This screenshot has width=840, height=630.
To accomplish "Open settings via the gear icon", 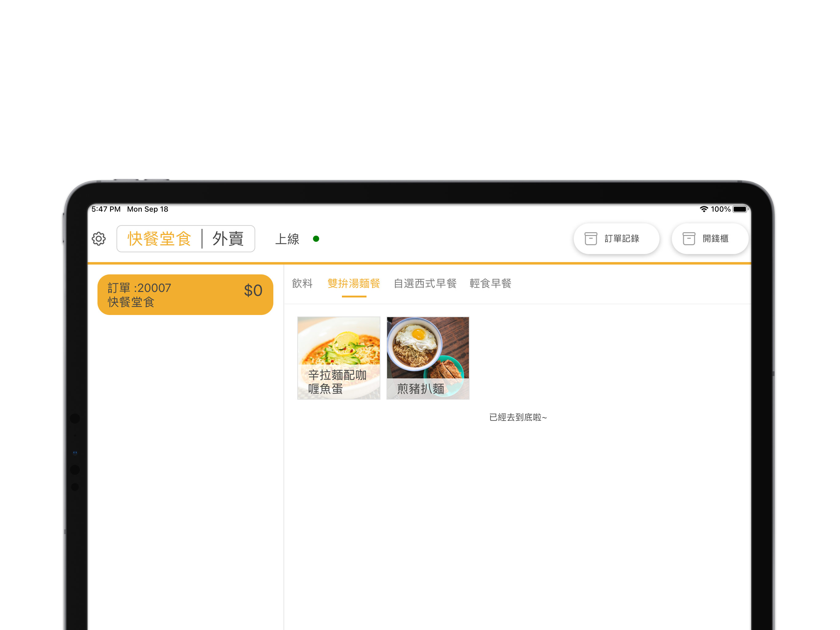I will click(x=99, y=239).
